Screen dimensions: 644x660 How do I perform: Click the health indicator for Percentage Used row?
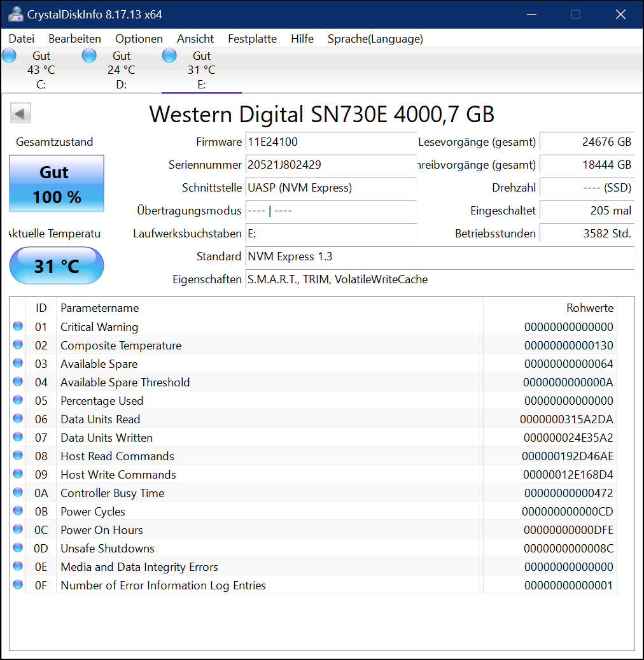click(18, 400)
